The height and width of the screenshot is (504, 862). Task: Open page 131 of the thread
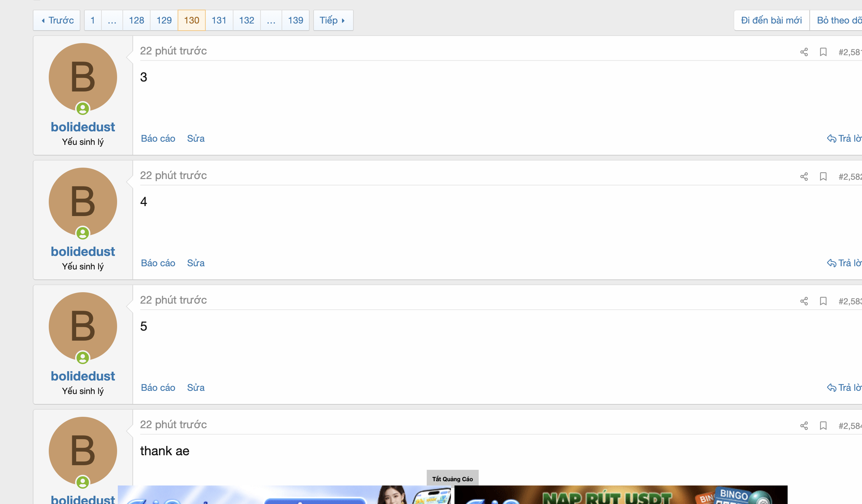point(219,20)
